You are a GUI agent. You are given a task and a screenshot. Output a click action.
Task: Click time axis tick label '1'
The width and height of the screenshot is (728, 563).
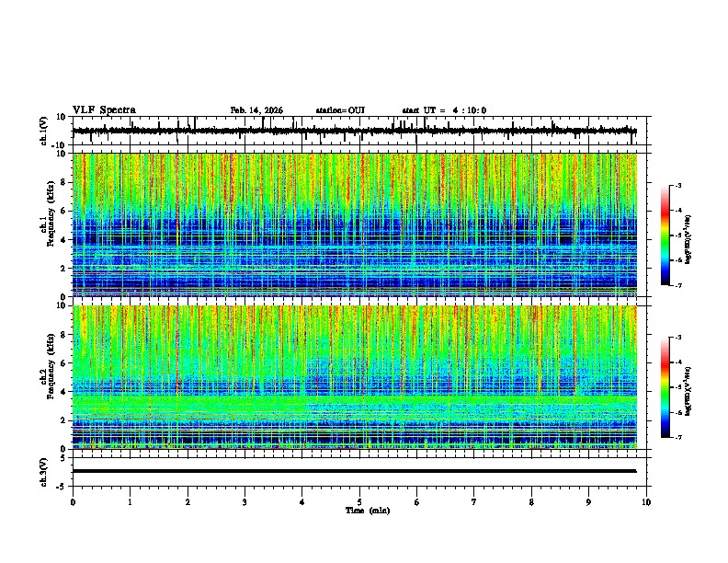130,502
